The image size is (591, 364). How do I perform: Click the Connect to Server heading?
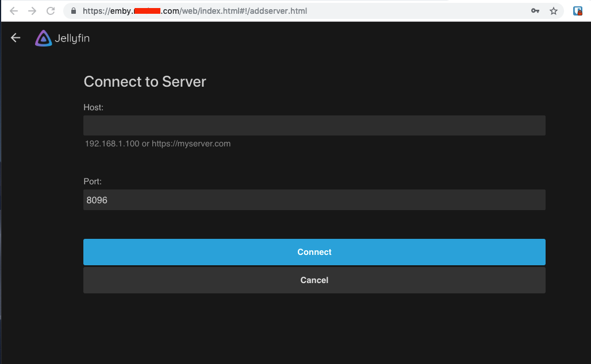click(x=145, y=82)
